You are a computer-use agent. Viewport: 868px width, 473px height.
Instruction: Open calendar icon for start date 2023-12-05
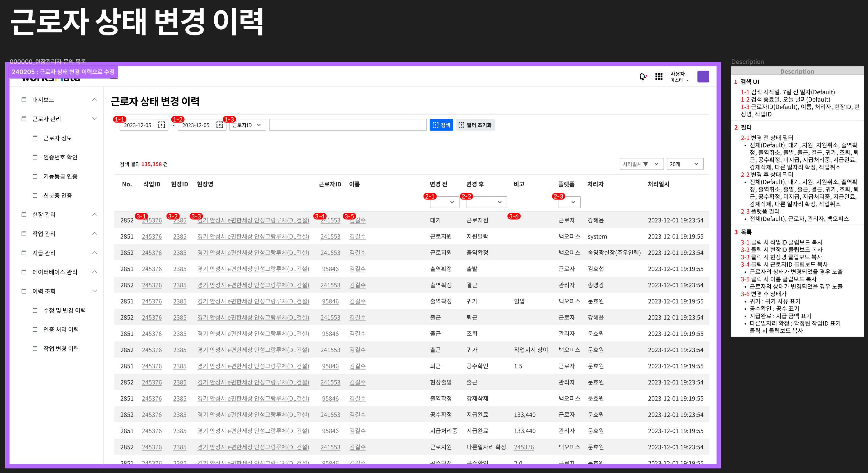tap(162, 125)
